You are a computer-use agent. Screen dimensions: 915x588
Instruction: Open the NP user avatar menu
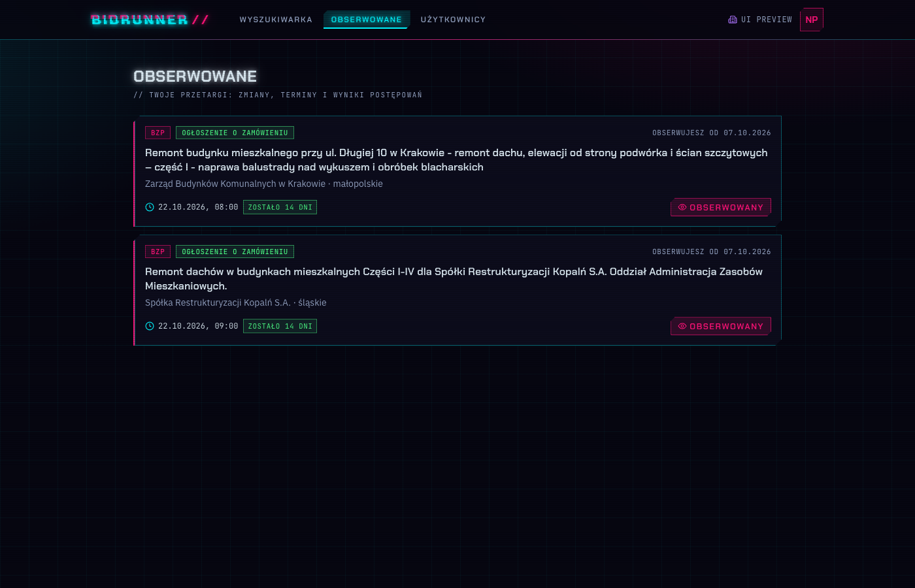812,20
